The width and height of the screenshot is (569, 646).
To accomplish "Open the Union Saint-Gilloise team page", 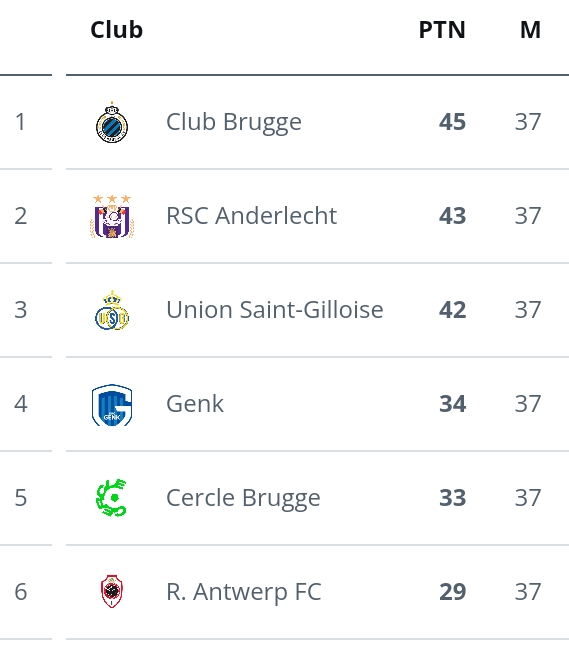I will (275, 310).
